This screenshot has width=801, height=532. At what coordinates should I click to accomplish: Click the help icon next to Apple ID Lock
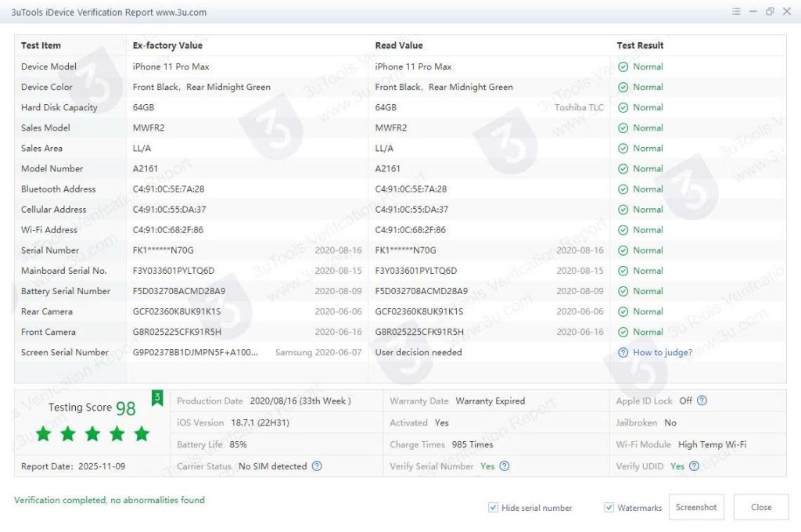tap(702, 401)
